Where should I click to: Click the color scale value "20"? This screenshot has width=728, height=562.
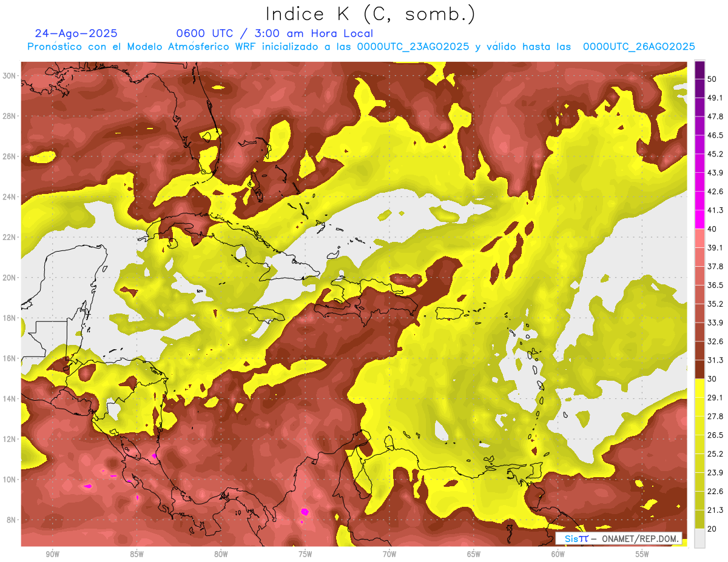pos(712,529)
